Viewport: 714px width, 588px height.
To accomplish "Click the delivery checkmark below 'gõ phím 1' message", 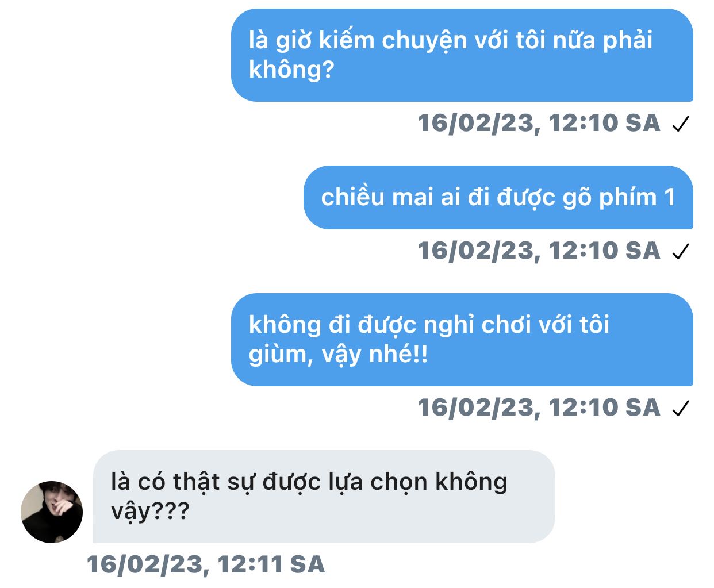I will pos(681,251).
